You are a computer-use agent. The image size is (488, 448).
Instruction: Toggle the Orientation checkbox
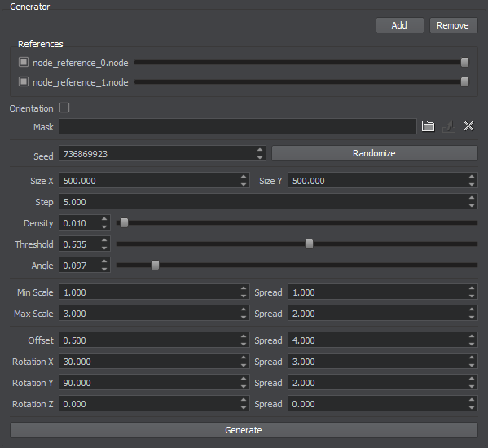[64, 108]
